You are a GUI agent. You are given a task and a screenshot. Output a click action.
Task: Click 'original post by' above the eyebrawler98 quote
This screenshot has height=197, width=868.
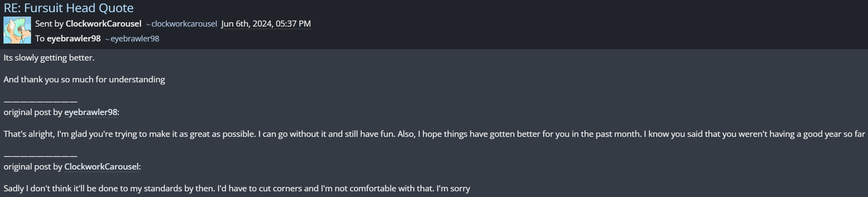(33, 112)
